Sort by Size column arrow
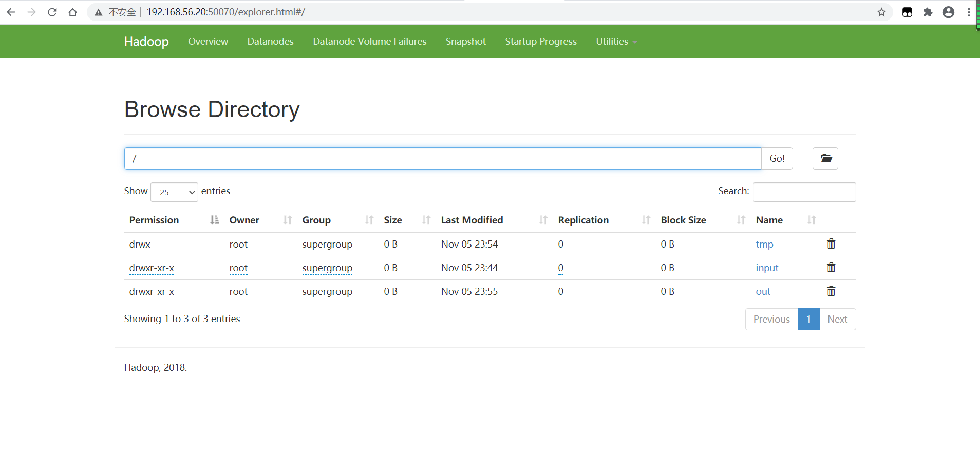 click(x=426, y=220)
